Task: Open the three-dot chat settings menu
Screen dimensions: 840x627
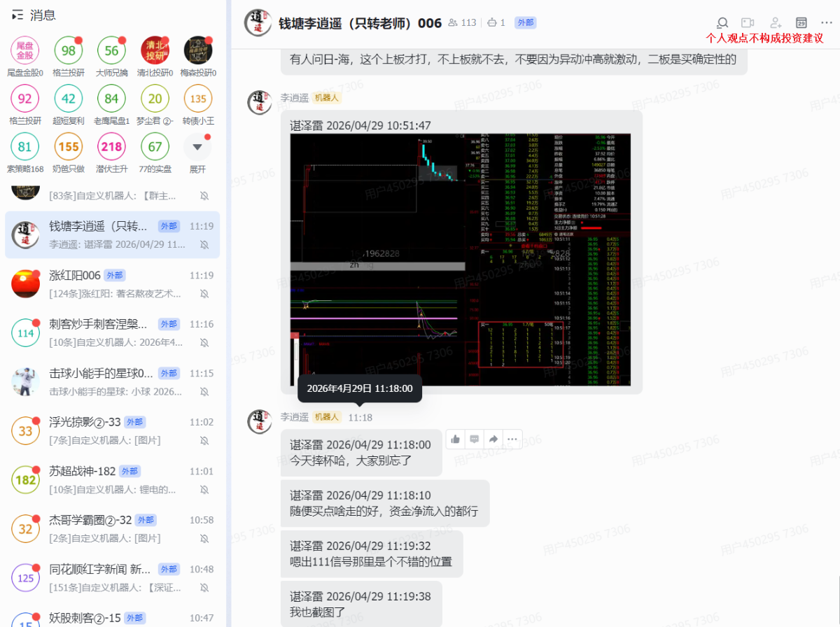Action: (x=826, y=23)
